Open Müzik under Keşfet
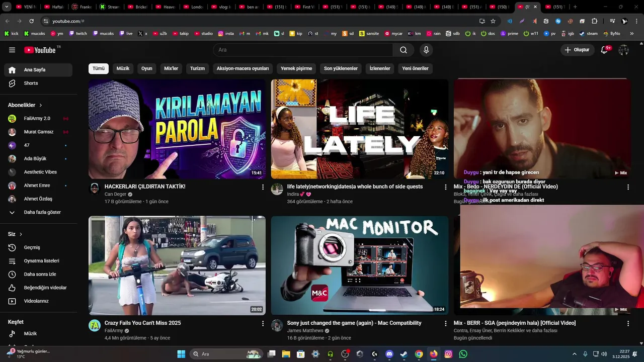 pos(38,333)
